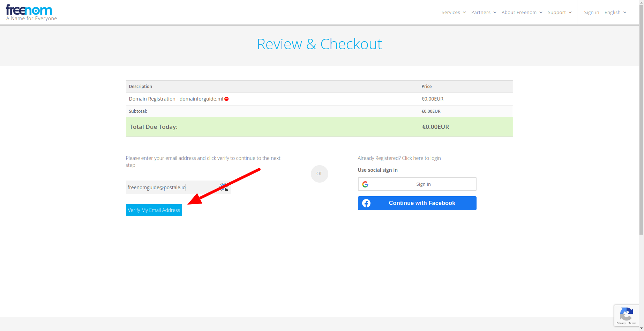
Task: Click Already Registered login link
Action: point(399,158)
